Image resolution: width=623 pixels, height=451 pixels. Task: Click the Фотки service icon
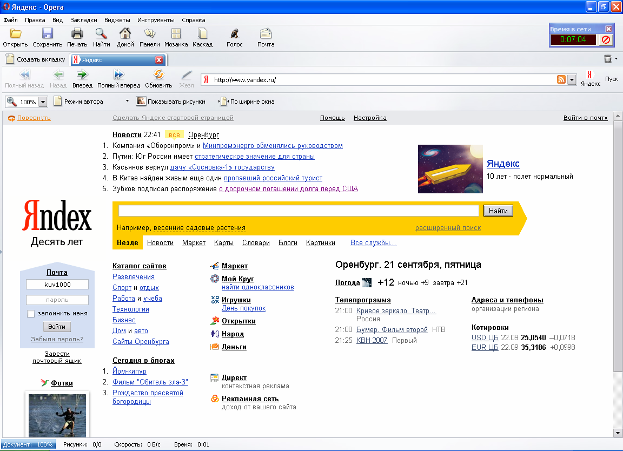pos(44,383)
